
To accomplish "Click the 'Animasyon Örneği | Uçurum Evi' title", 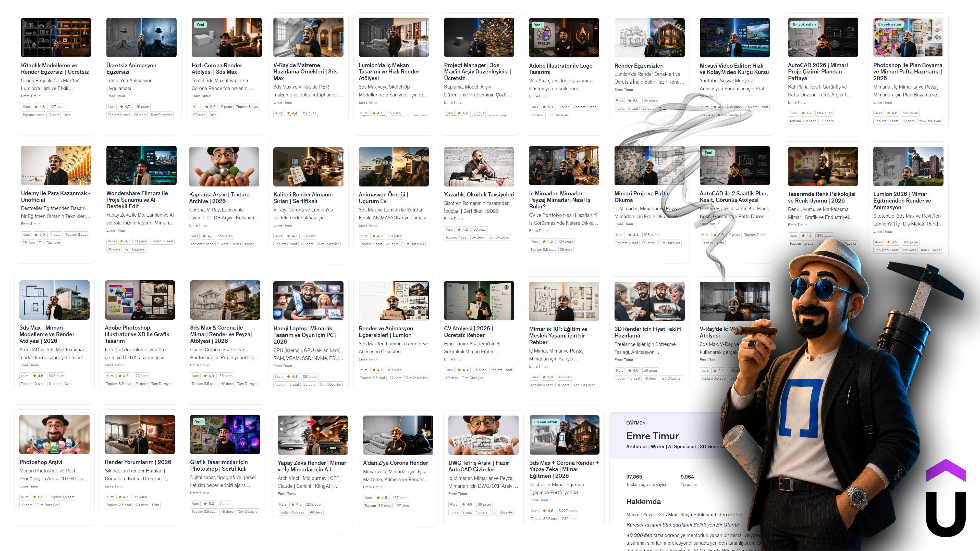I will [x=383, y=198].
